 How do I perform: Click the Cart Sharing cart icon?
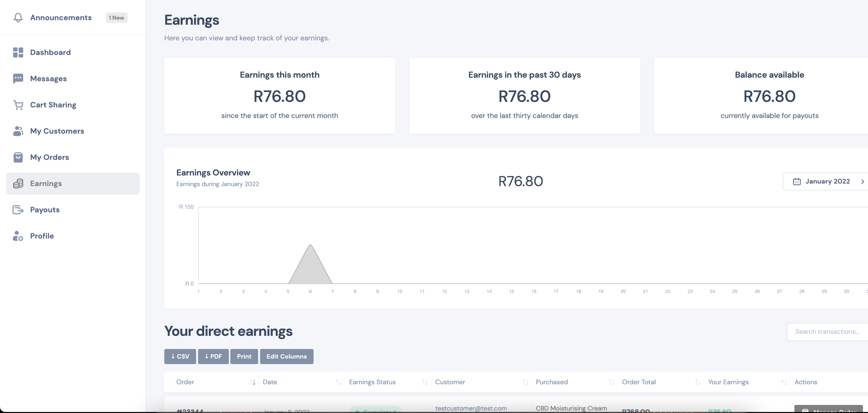point(18,105)
